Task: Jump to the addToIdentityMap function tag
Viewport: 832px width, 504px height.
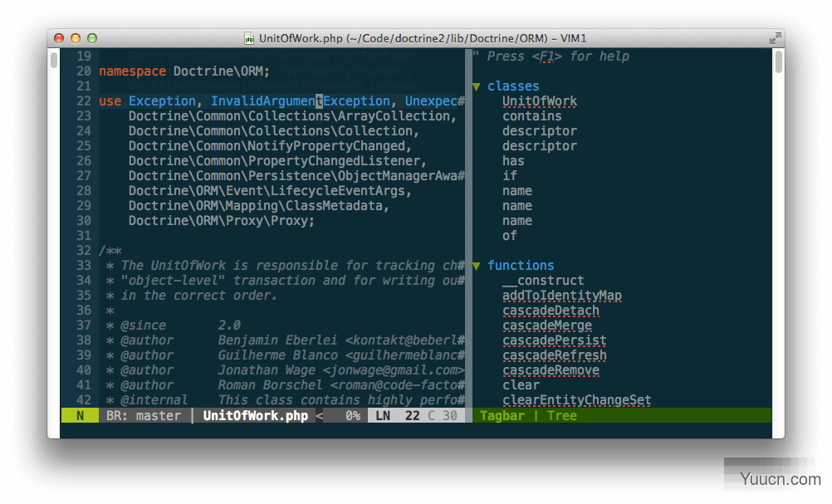Action: point(562,296)
